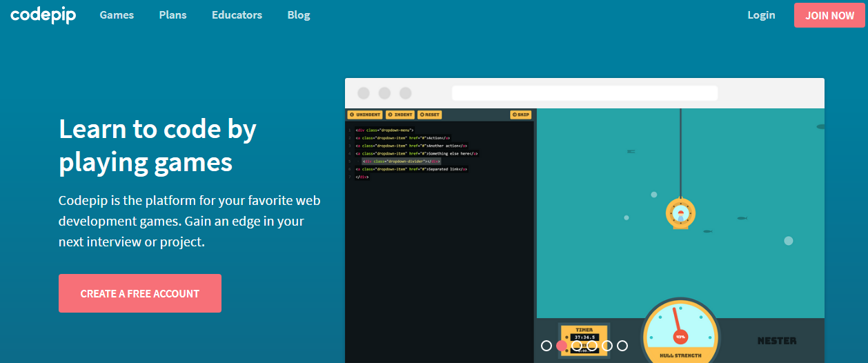Screen dimensions: 868x363
Task: Open the Blog link in navigation
Action: (299, 15)
